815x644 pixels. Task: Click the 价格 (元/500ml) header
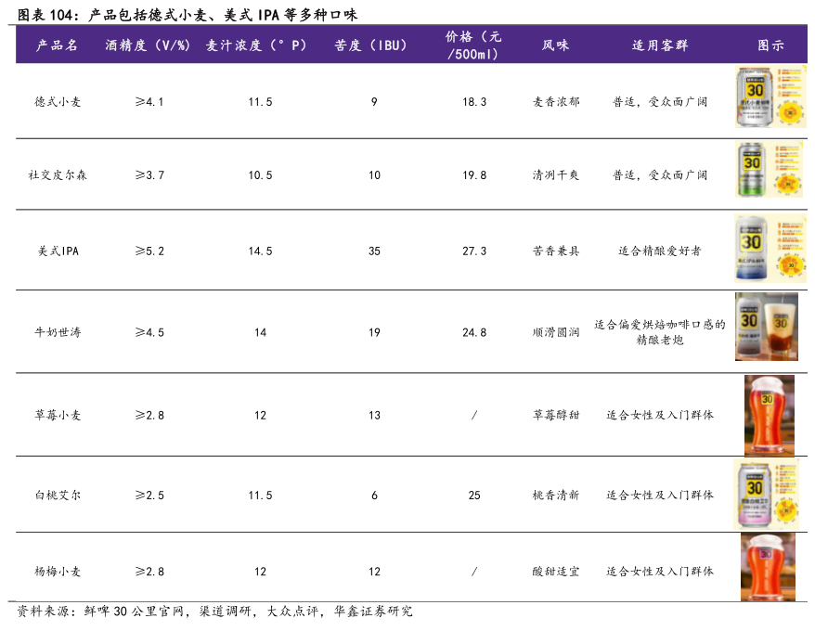click(473, 45)
